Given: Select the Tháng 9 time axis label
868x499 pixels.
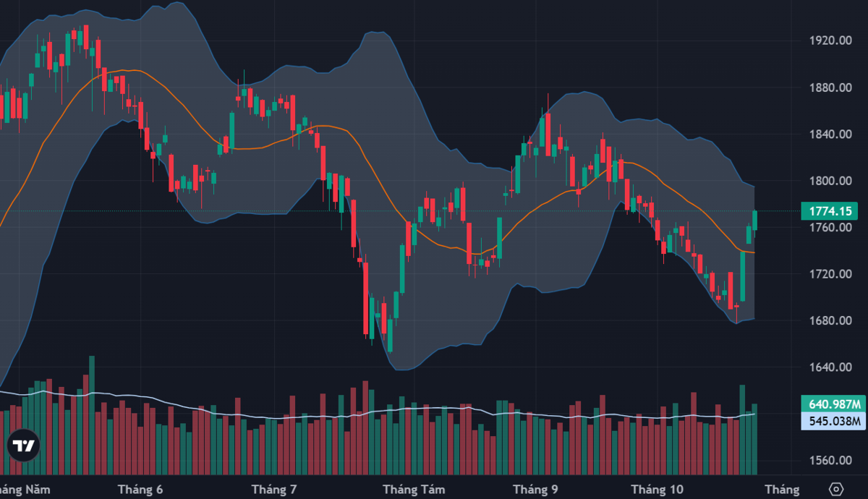Looking at the screenshot, I should click(535, 490).
